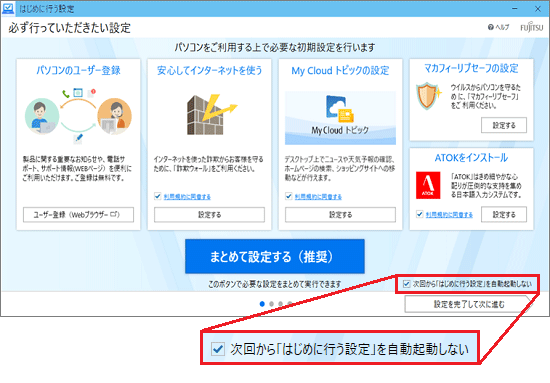Screen dimensions: 550x383
Task: Minimize the はじめに行う設定 window
Action: coord(515,8)
